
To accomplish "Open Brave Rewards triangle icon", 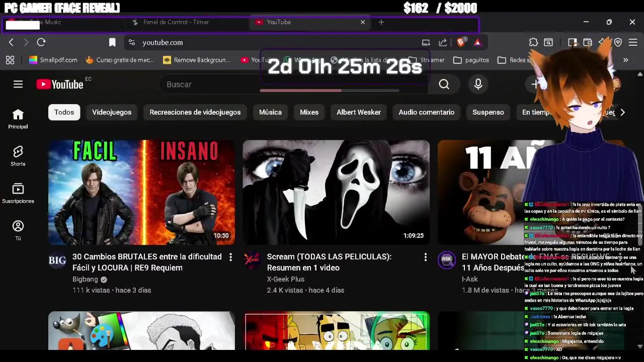I will tap(477, 43).
